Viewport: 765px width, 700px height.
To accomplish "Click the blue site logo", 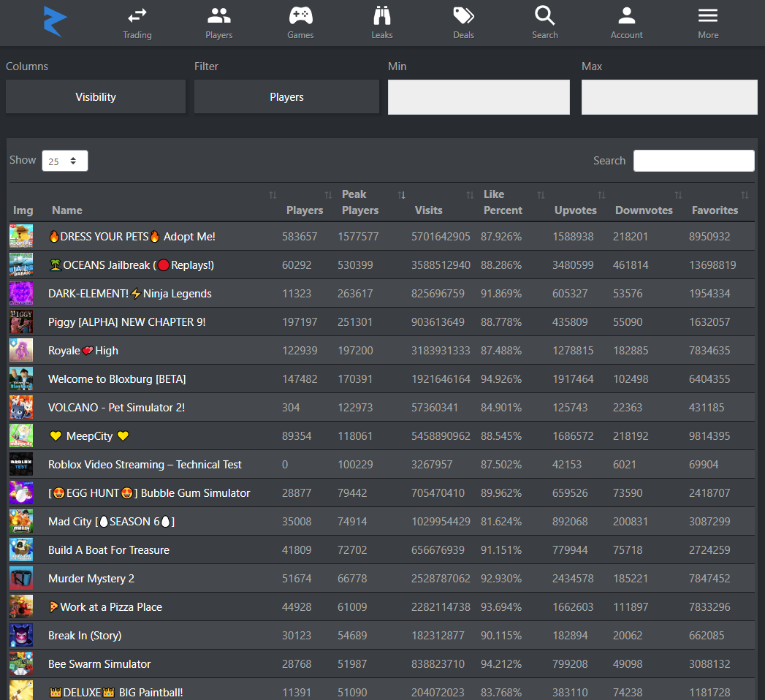I will pyautogui.click(x=55, y=21).
